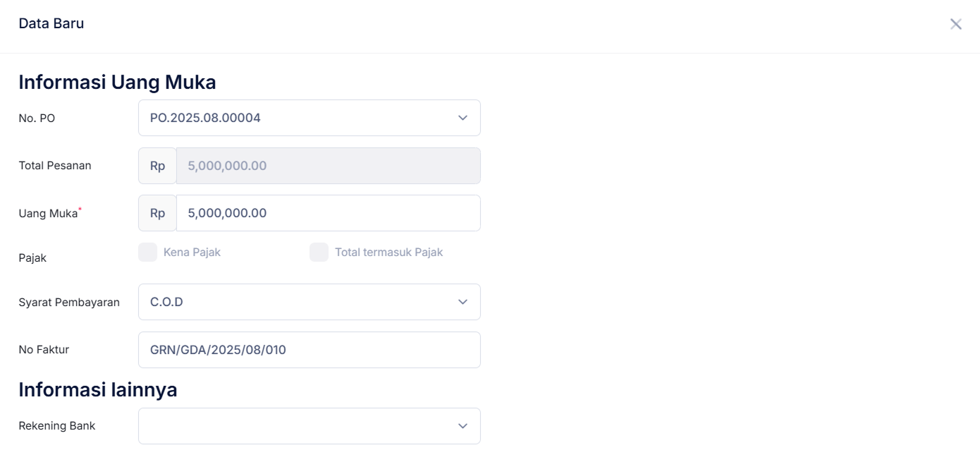Click the Data Baru dialog title
The image size is (980, 450).
(51, 23)
